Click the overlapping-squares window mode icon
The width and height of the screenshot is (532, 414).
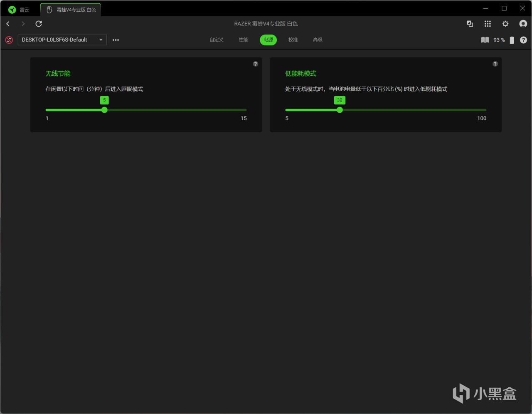click(470, 24)
